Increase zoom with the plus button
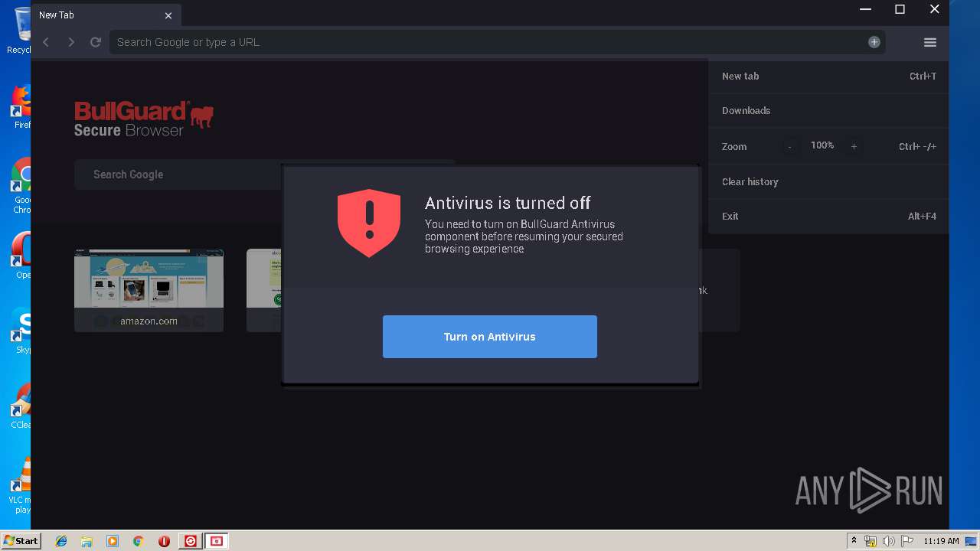Screen dimensions: 980x551 [854, 146]
